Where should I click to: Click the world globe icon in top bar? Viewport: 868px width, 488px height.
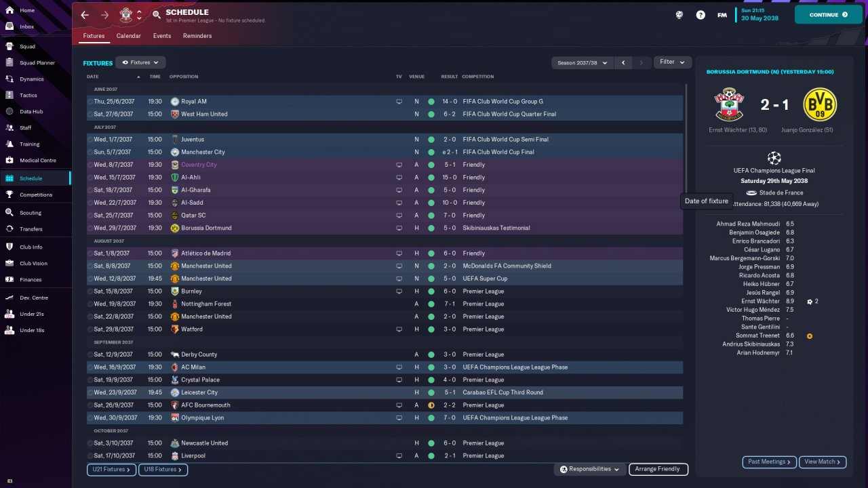point(679,15)
